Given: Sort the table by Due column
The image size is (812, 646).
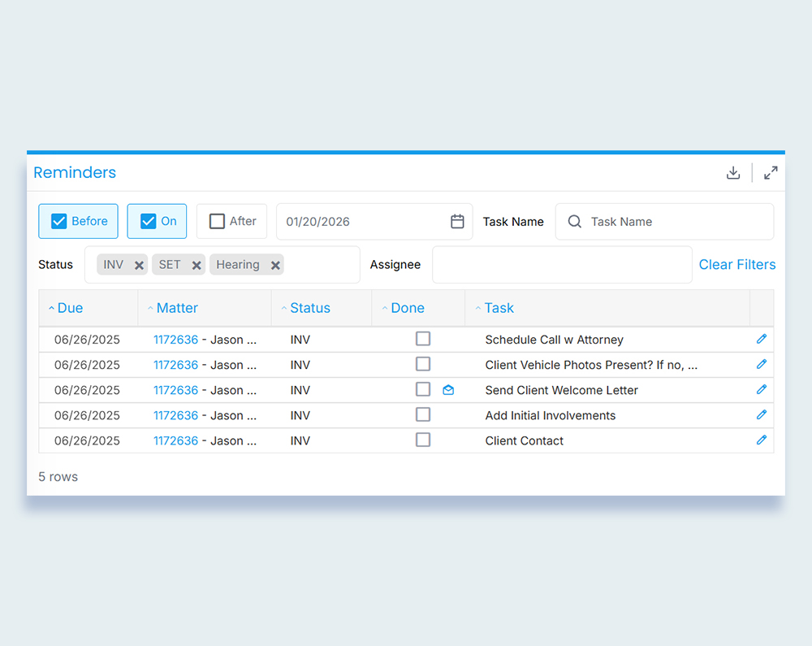Looking at the screenshot, I should click(x=70, y=308).
